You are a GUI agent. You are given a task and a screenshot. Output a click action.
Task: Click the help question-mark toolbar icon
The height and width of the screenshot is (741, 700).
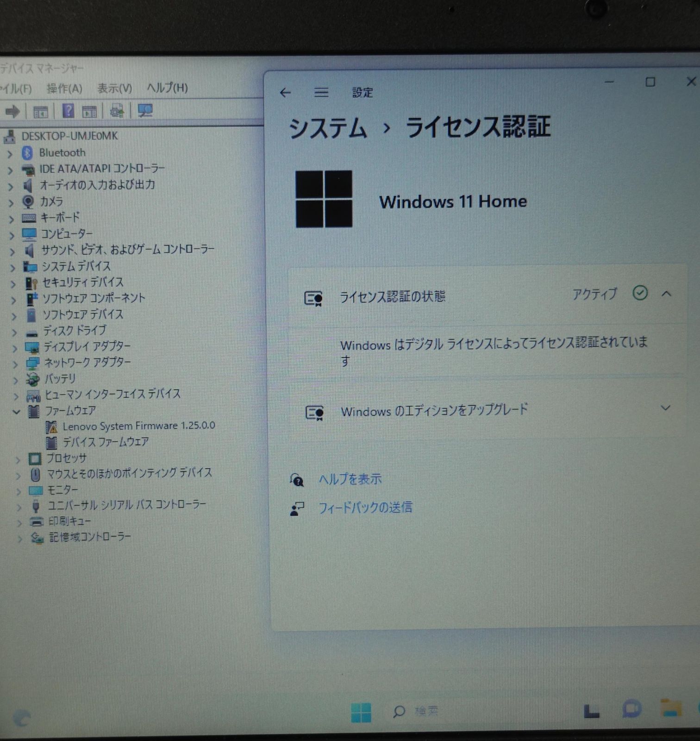click(x=68, y=111)
